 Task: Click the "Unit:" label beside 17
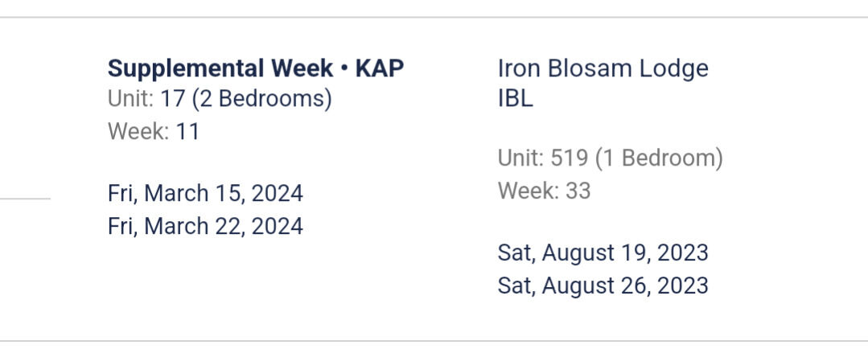pos(130,100)
